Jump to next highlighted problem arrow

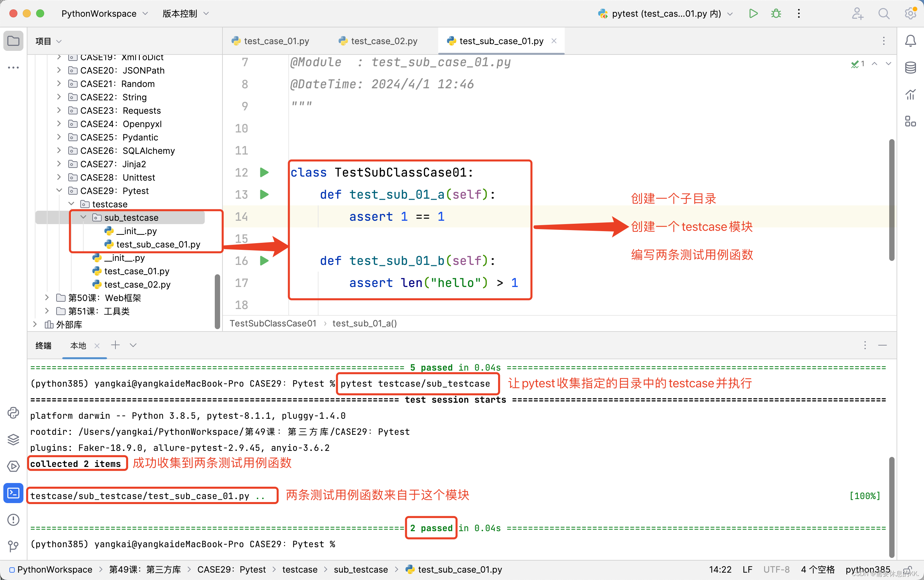(888, 64)
